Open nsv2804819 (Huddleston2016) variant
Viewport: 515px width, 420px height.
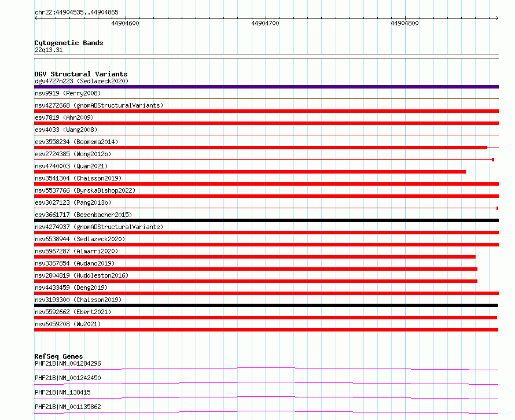click(82, 275)
